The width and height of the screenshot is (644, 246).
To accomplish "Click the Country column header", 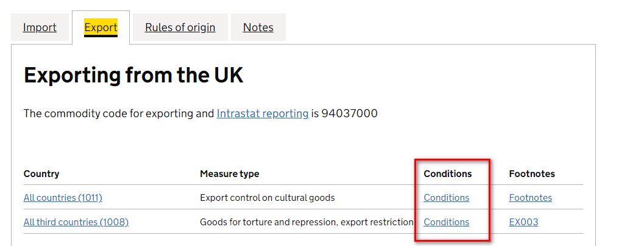I will (x=41, y=174).
